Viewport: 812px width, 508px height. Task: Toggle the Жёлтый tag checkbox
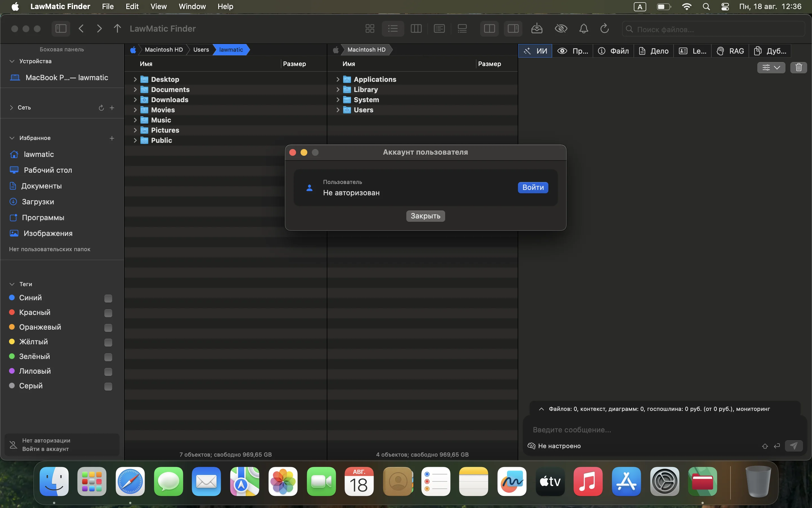(x=108, y=343)
